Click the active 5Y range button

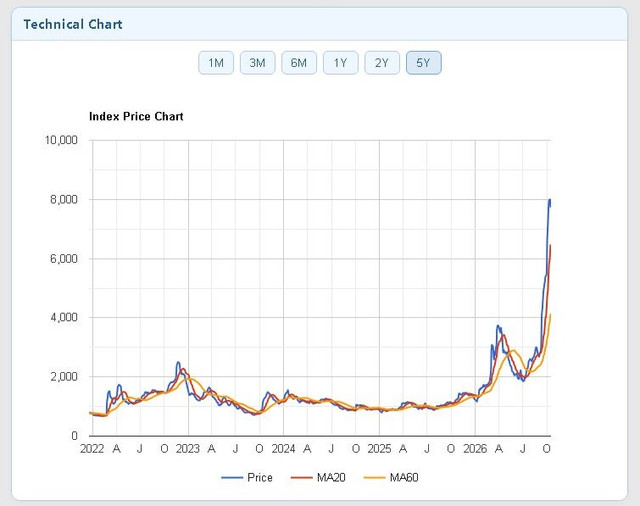coord(424,63)
